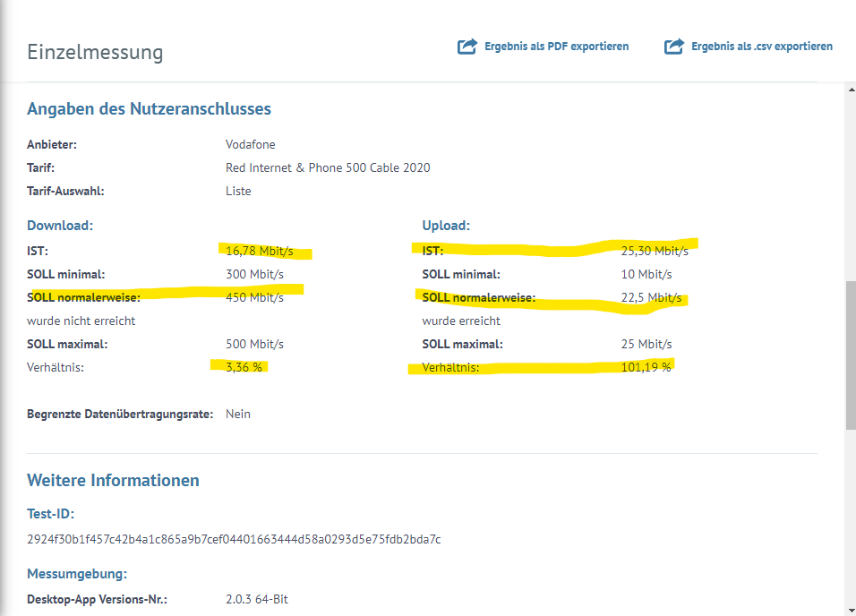Click 'wurde nicht erreicht' status text
Image resolution: width=856 pixels, height=616 pixels.
pos(81,321)
